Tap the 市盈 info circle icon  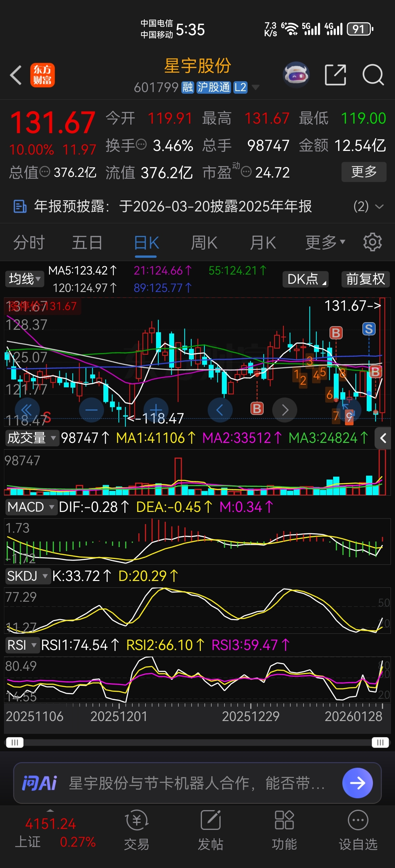tap(247, 172)
